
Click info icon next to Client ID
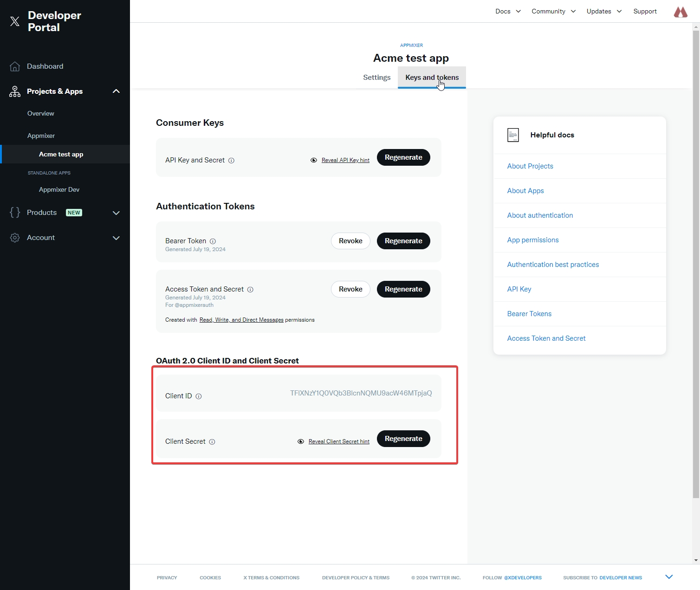pos(199,396)
